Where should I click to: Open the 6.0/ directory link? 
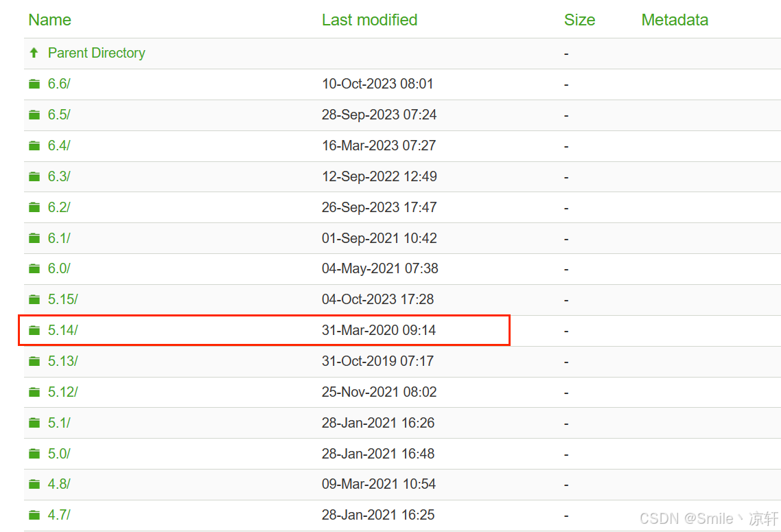pos(59,268)
